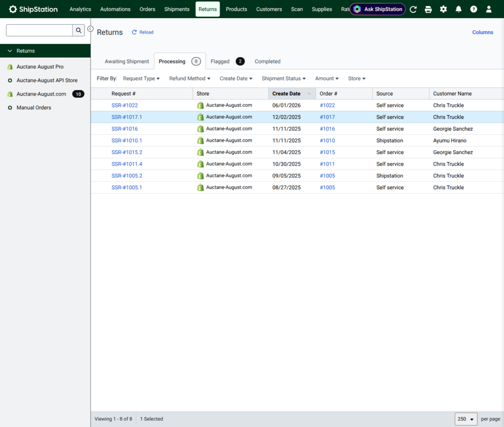Open Returns in top navigation
Image resolution: width=504 pixels, height=427 pixels.
208,9
